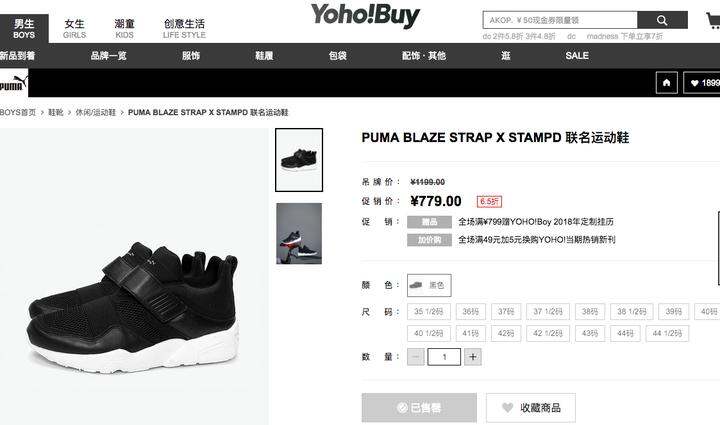
Task: Open the shopping cart icon
Action: [x=714, y=21]
